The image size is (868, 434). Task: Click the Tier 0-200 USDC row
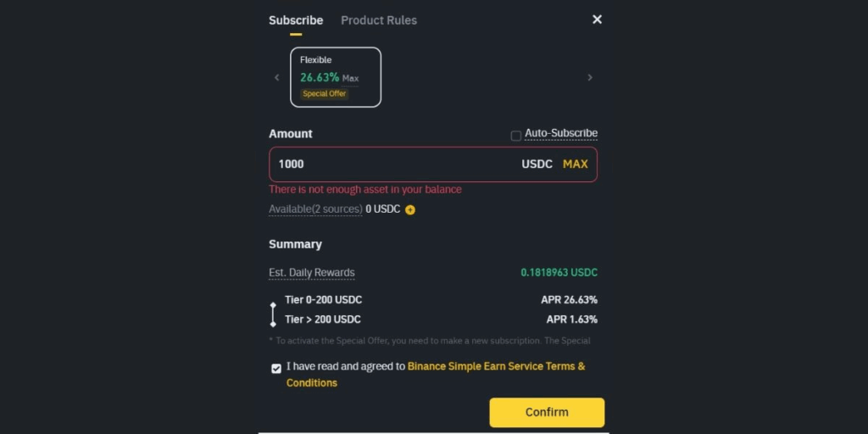pos(323,300)
